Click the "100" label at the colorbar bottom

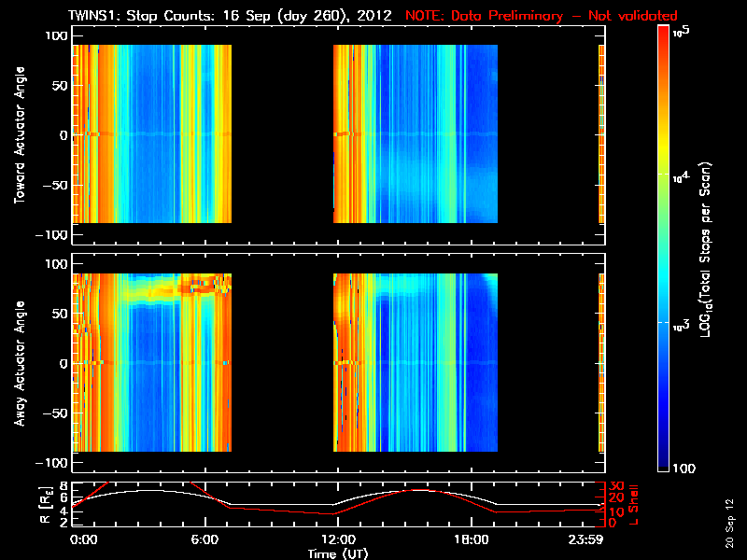[x=684, y=469]
